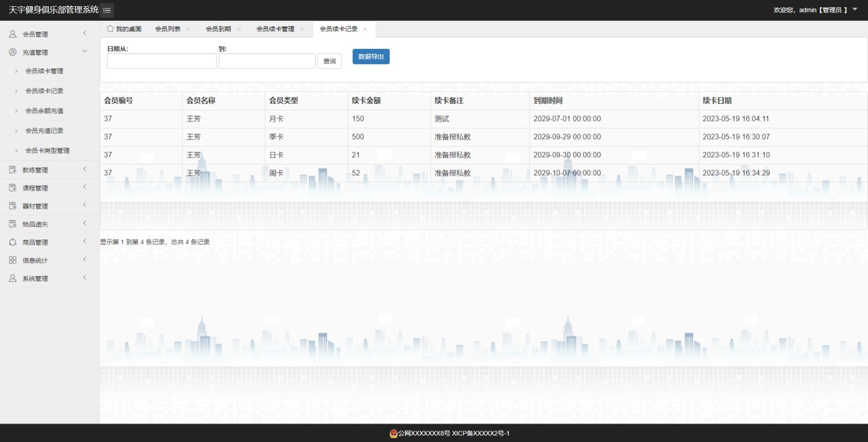Switch to the 会员列表 tab
This screenshot has height=442, width=868.
coord(167,29)
